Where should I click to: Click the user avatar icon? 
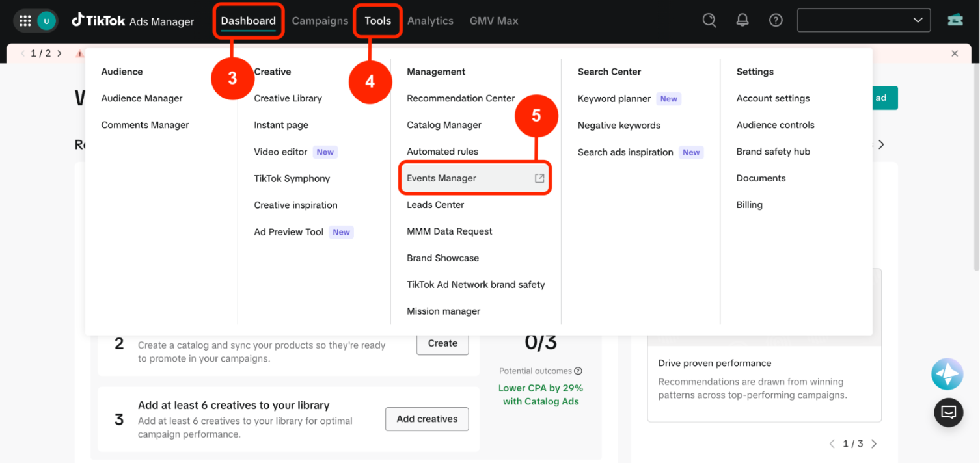click(46, 21)
